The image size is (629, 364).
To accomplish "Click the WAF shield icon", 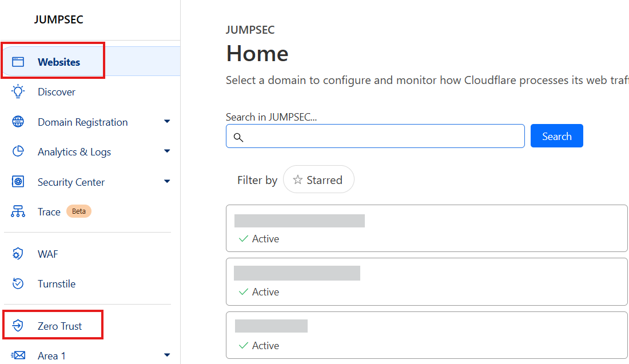I will pos(18,254).
